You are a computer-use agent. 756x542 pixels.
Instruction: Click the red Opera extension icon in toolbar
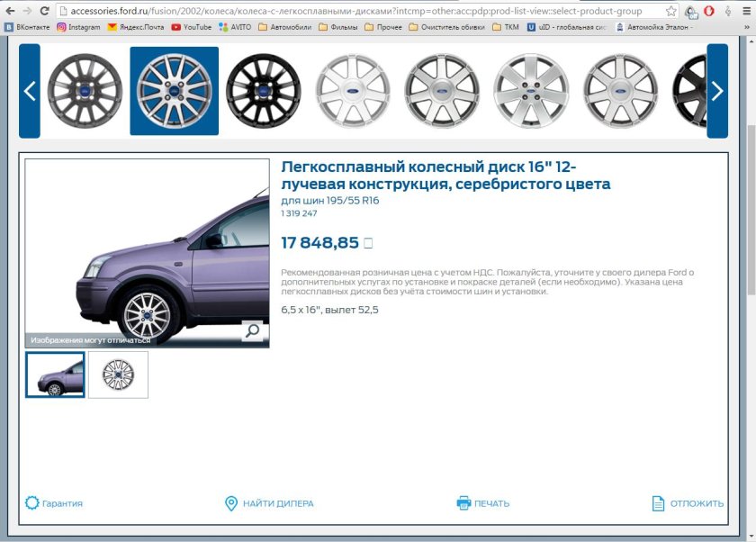(707, 13)
